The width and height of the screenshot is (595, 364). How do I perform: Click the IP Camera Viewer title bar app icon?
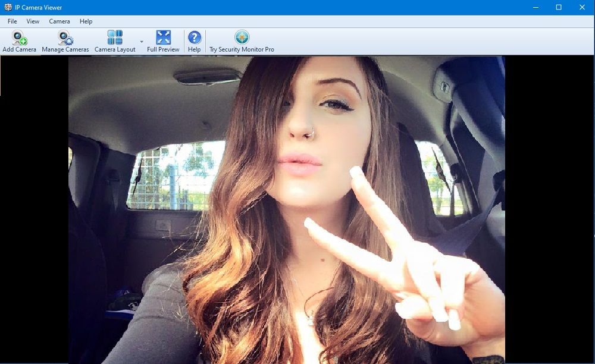coord(7,7)
